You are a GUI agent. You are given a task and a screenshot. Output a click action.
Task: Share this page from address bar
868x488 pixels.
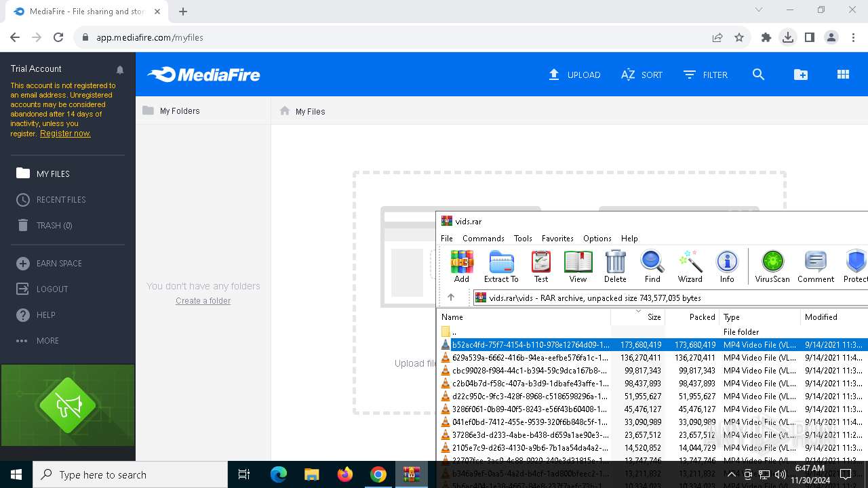point(717,37)
